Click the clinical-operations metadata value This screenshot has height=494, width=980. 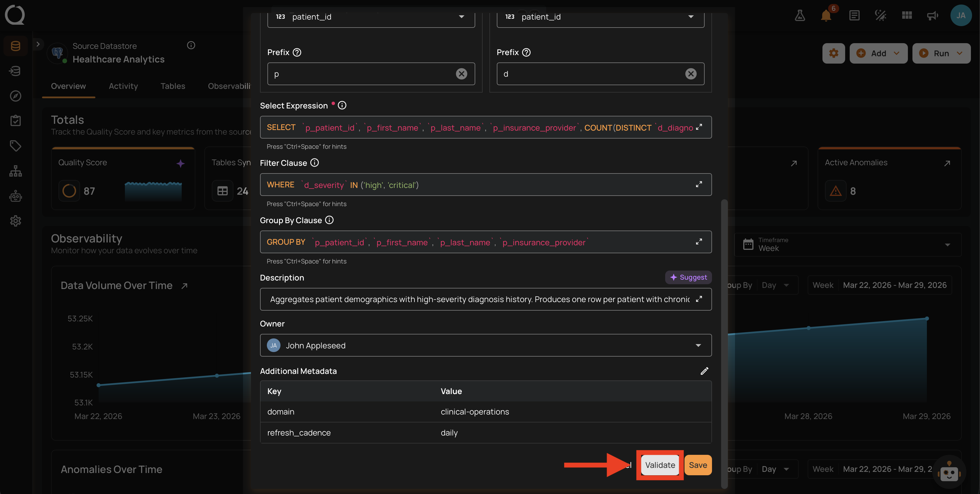474,412
